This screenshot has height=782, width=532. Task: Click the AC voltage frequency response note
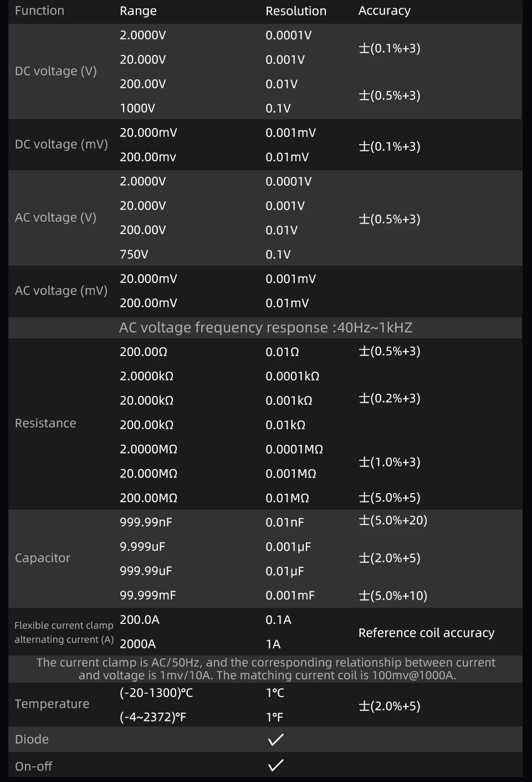click(265, 327)
